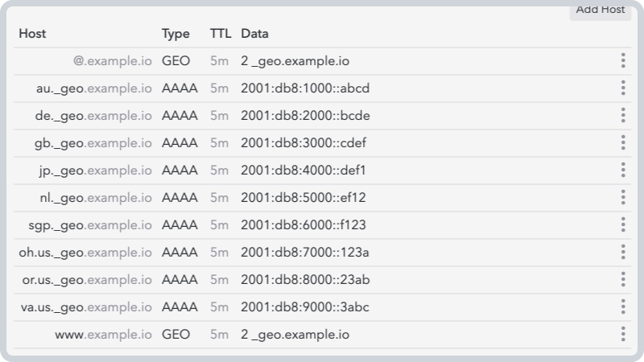Click the Type column header
The height and width of the screenshot is (362, 644).
(x=175, y=34)
